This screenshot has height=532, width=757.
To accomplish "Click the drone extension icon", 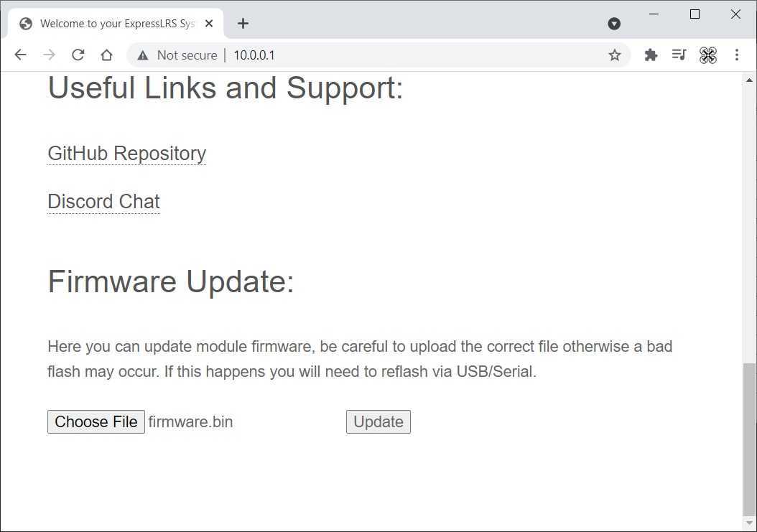I will click(708, 55).
